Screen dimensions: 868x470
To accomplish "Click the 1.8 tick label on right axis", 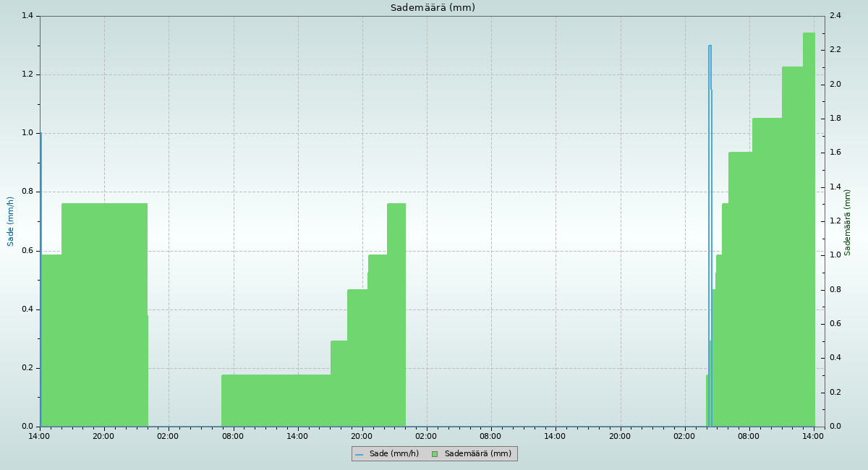I will (835, 119).
